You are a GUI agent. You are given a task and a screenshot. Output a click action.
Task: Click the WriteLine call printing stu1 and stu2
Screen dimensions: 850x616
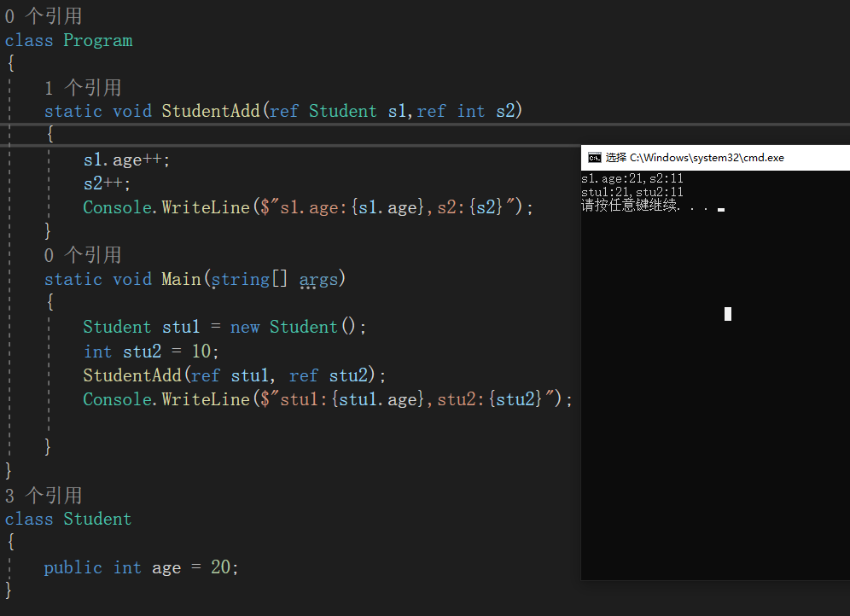tap(328, 399)
